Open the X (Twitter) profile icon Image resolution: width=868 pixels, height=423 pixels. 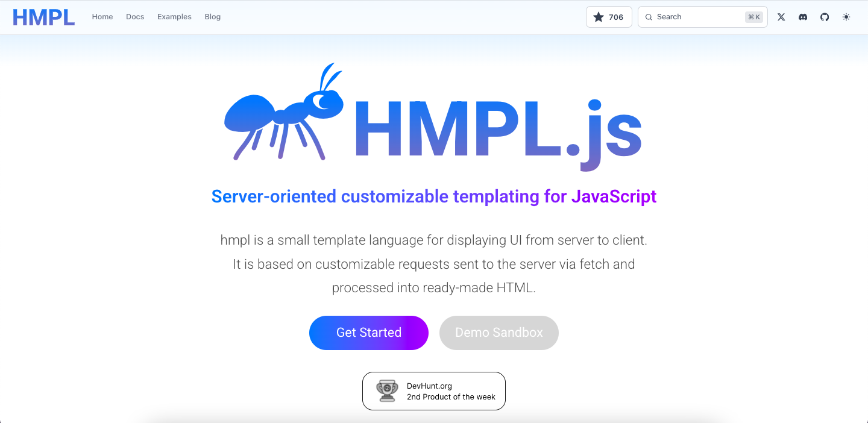click(781, 17)
